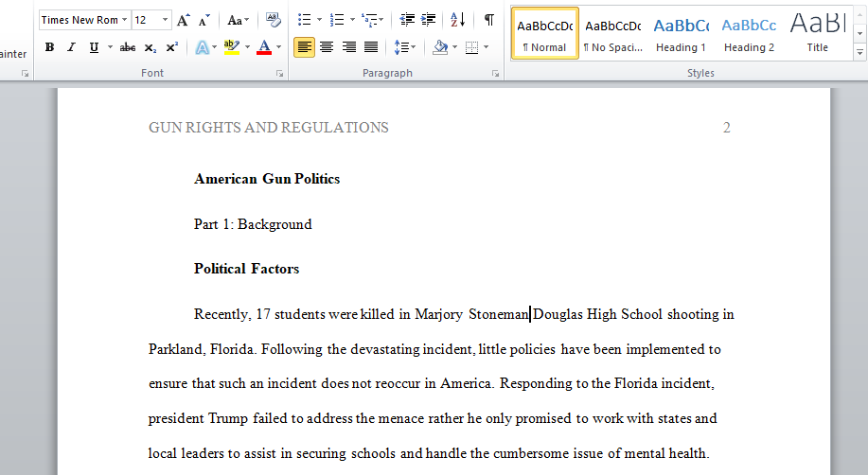The height and width of the screenshot is (475, 868).
Task: Click the Text Effects icon
Action: click(202, 47)
